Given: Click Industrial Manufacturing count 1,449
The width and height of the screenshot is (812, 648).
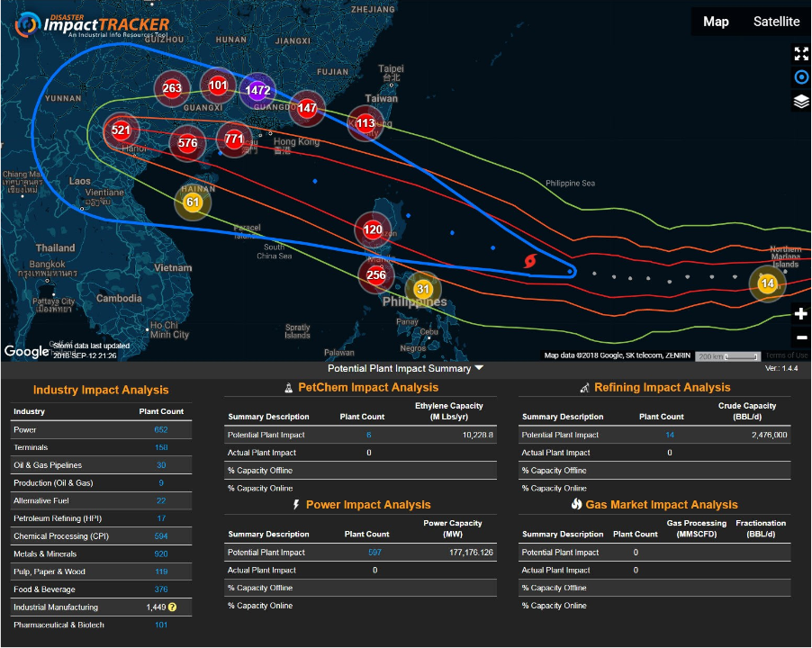Looking at the screenshot, I should (x=156, y=607).
